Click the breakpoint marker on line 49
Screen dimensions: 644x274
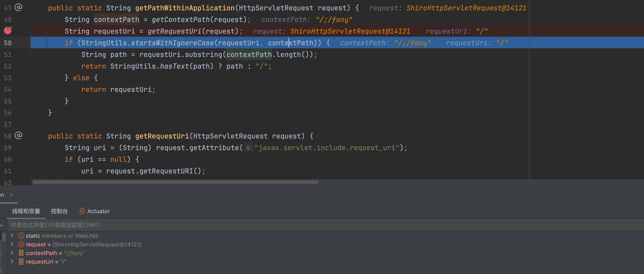point(8,30)
